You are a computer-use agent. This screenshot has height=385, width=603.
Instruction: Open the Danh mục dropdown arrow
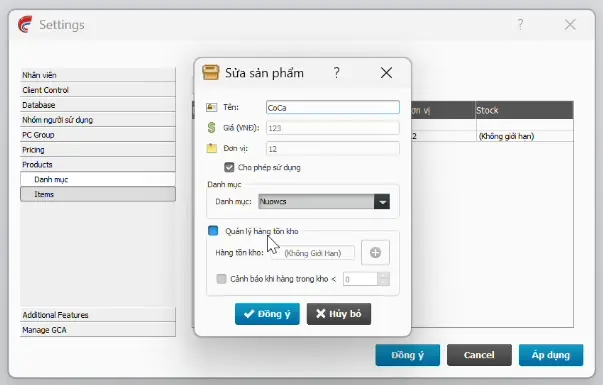[382, 202]
